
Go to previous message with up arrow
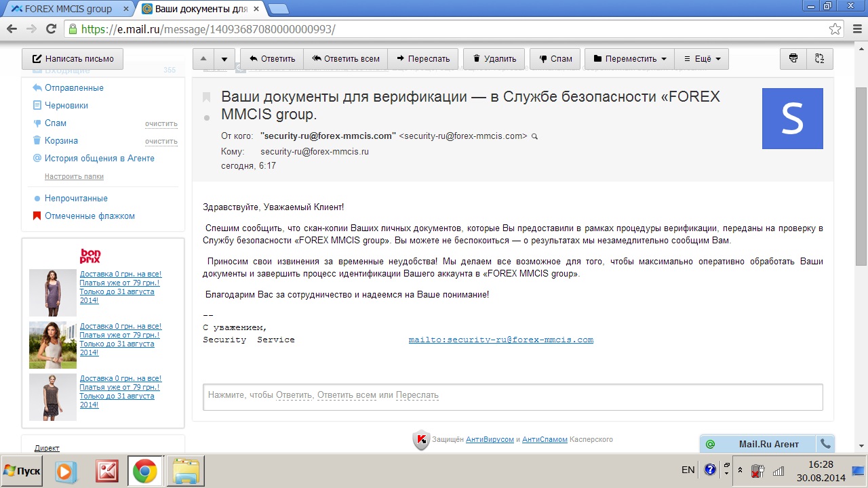click(x=203, y=58)
